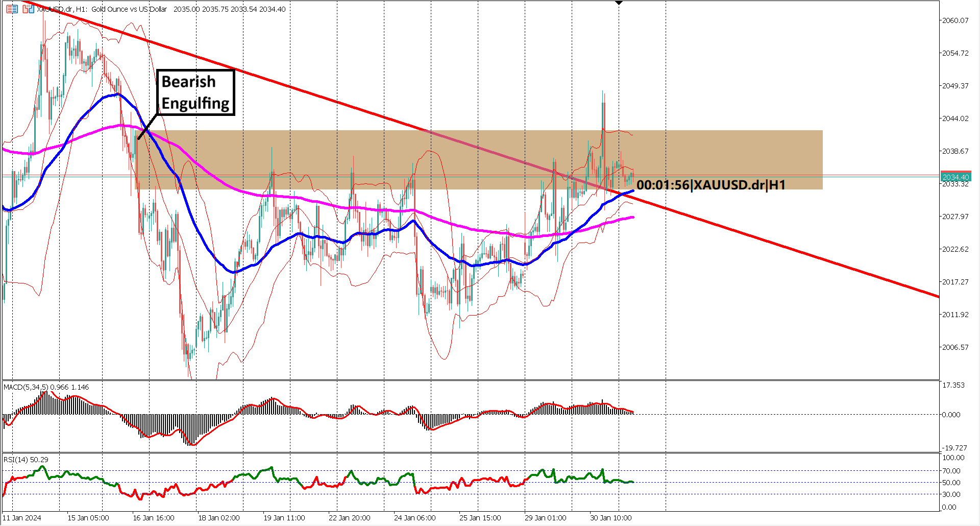The image size is (980, 526).
Task: Click the 2034.40 current price tag
Action: click(956, 177)
